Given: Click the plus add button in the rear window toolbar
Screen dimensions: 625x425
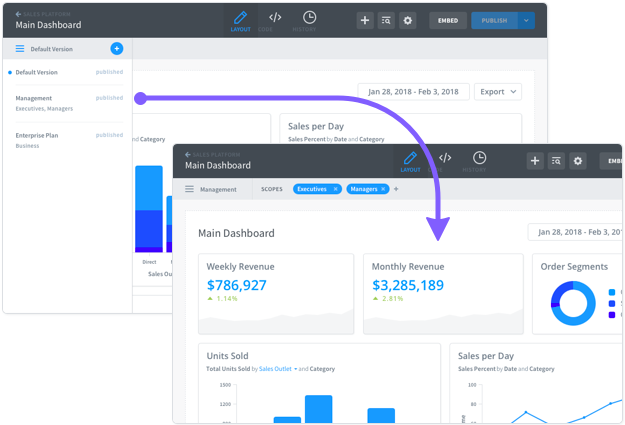Looking at the screenshot, I should 365,20.
